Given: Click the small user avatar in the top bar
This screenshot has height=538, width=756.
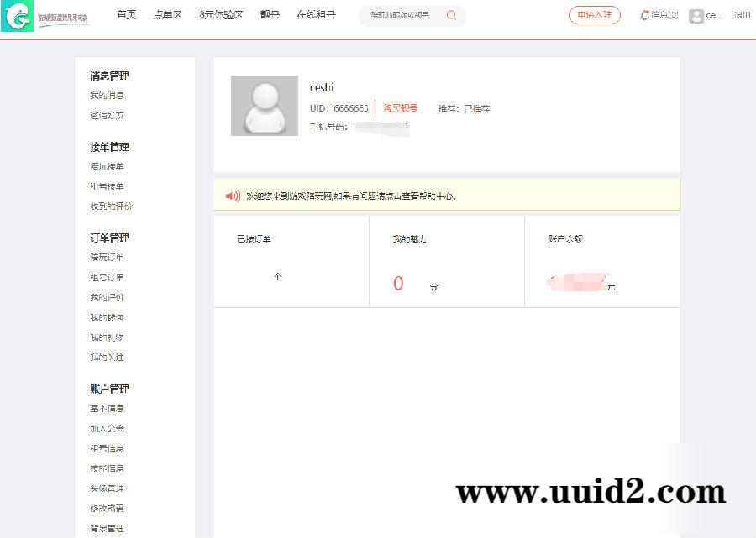Looking at the screenshot, I should [x=696, y=16].
